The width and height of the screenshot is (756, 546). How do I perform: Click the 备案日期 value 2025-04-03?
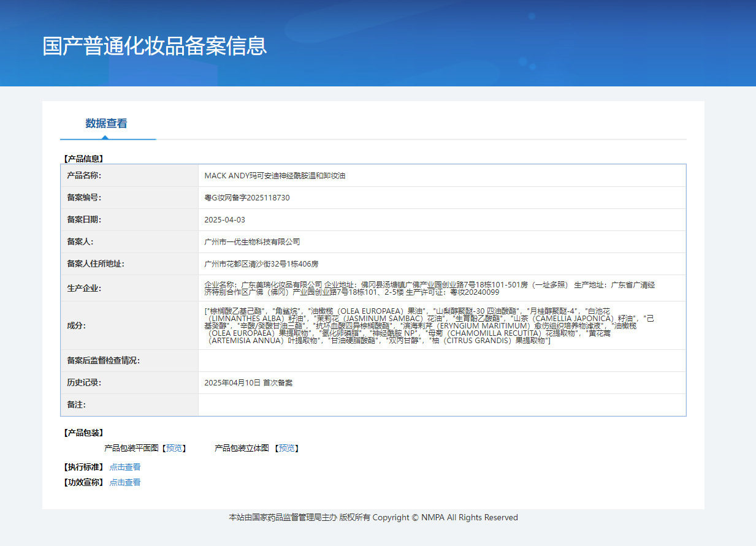coord(224,220)
